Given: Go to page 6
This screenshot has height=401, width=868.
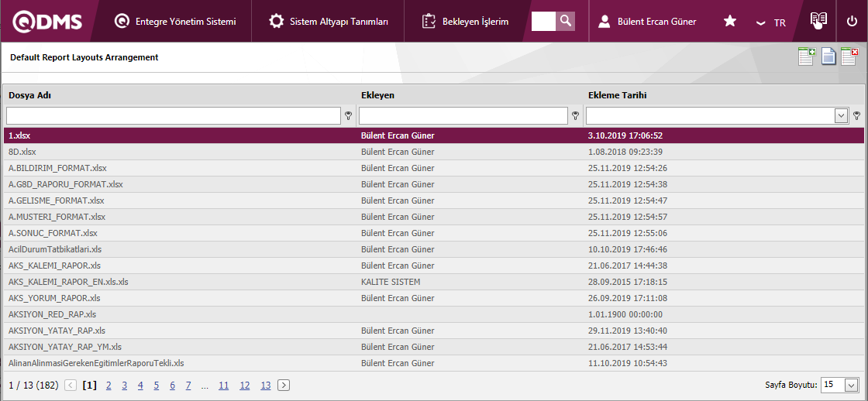Looking at the screenshot, I should (x=173, y=386).
